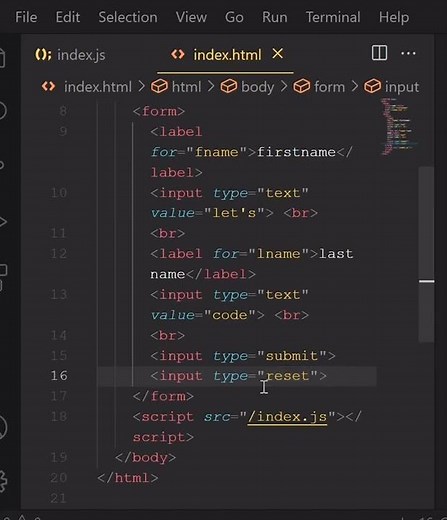
Task: Open the View menu
Action: [191, 17]
